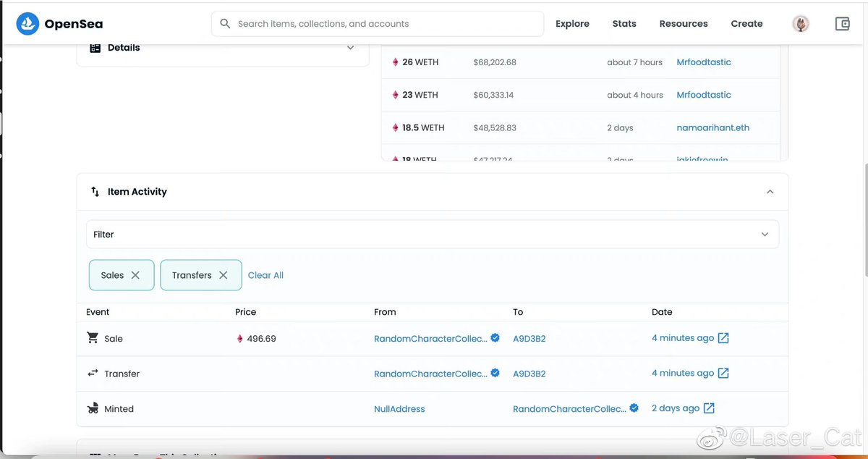Screen dimensions: 868x459
Task: Click the 2 days ago Minted date
Action: (676, 408)
